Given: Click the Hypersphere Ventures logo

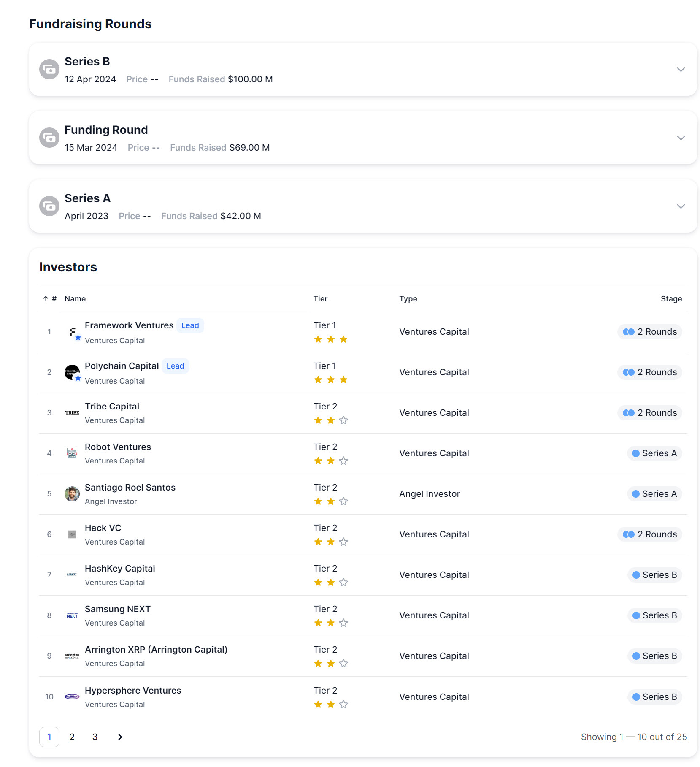Looking at the screenshot, I should click(72, 697).
